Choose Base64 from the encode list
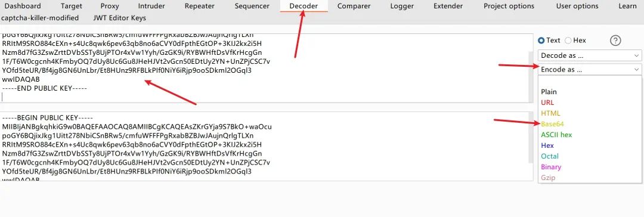 (x=590, y=124)
